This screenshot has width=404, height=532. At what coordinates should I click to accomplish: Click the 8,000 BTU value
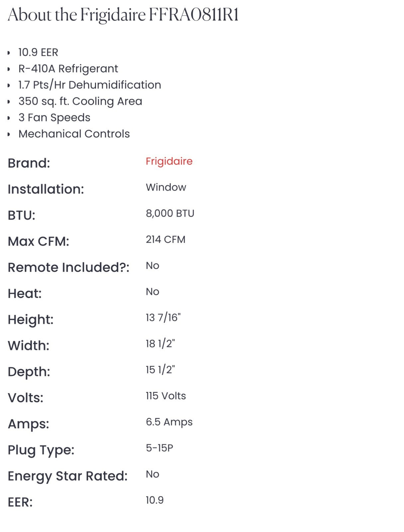(170, 213)
